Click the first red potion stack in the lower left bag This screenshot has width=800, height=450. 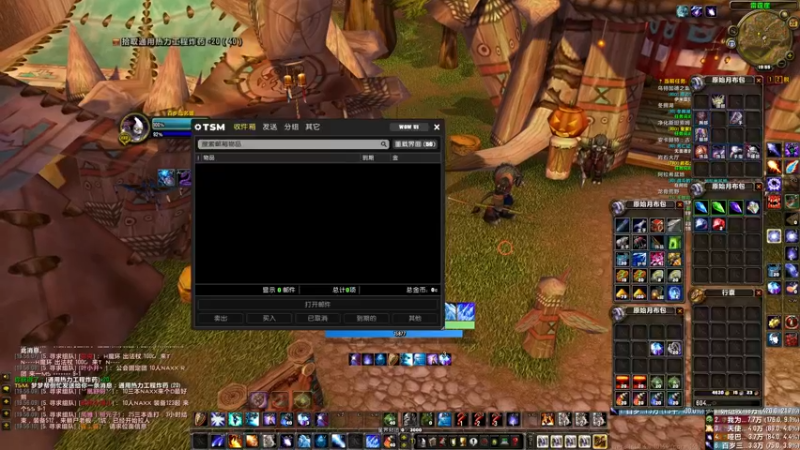pos(622,382)
